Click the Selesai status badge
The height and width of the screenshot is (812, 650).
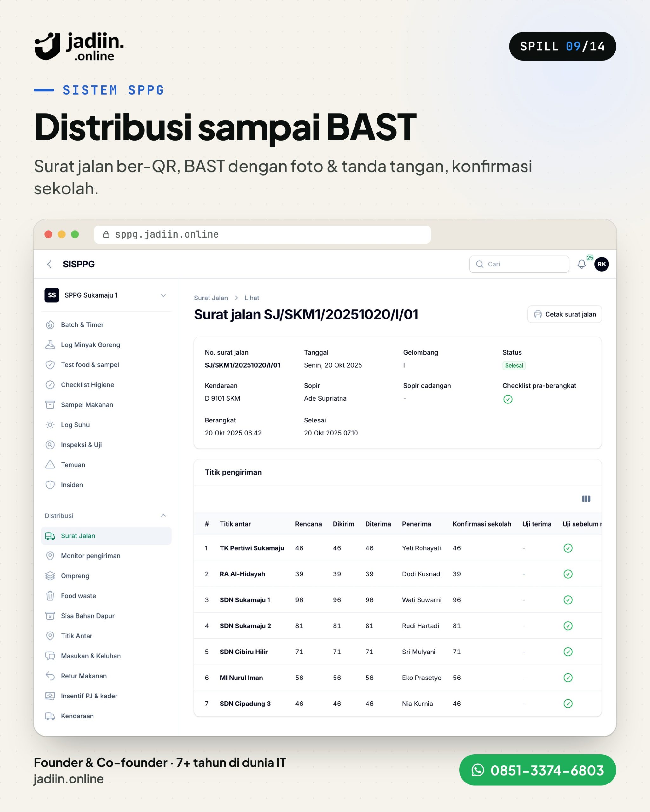514,365
